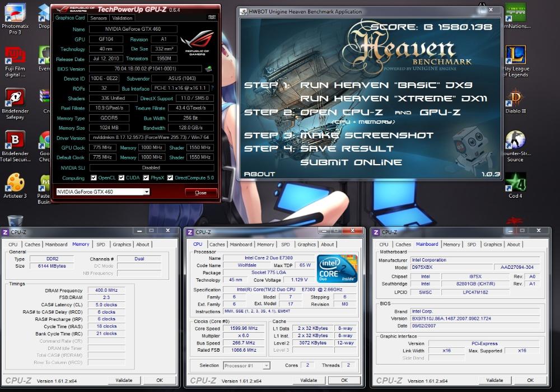
Task: Click BIOS Date value 09/02/2007
Action: click(475, 325)
